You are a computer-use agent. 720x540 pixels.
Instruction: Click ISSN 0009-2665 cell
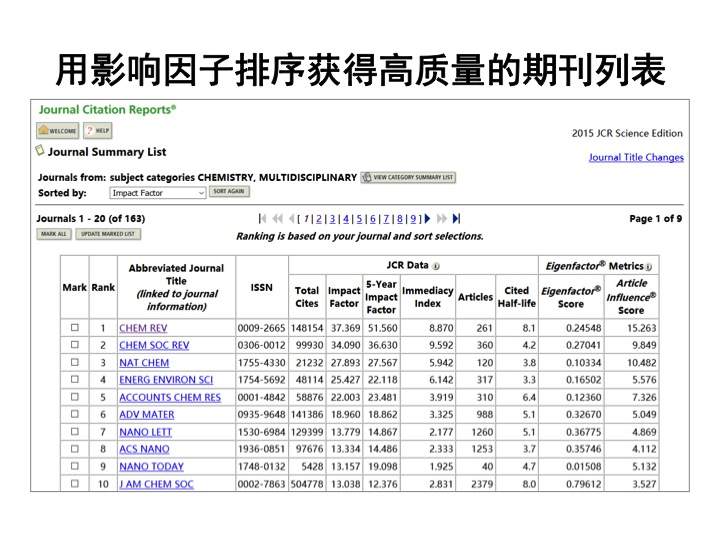pos(261,328)
